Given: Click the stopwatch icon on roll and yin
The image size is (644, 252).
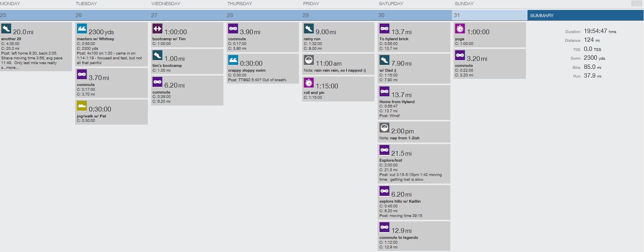Looking at the screenshot, I should (x=309, y=83).
